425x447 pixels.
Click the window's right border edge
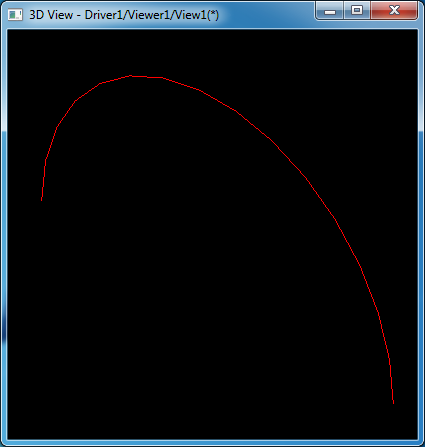click(x=421, y=233)
